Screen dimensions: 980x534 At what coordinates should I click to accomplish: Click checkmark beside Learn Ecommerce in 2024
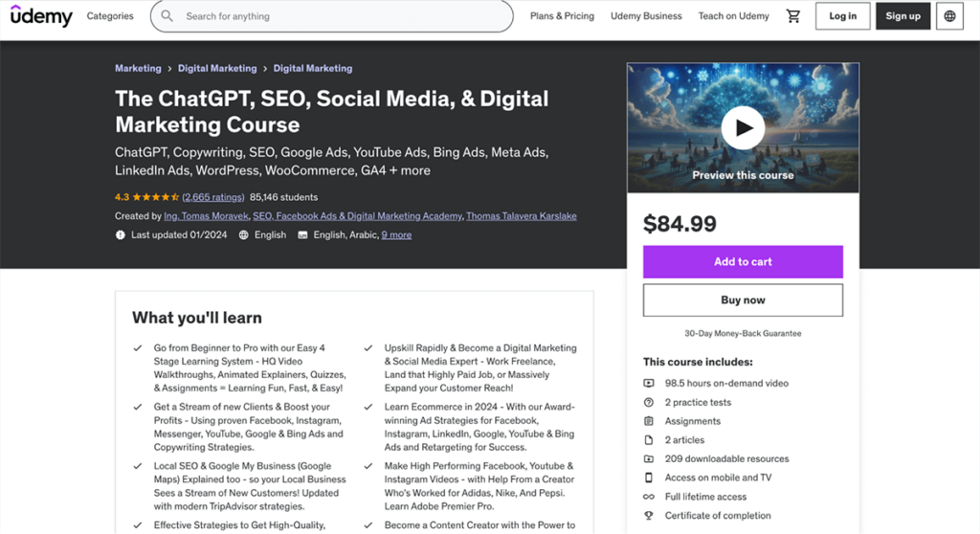pos(368,407)
